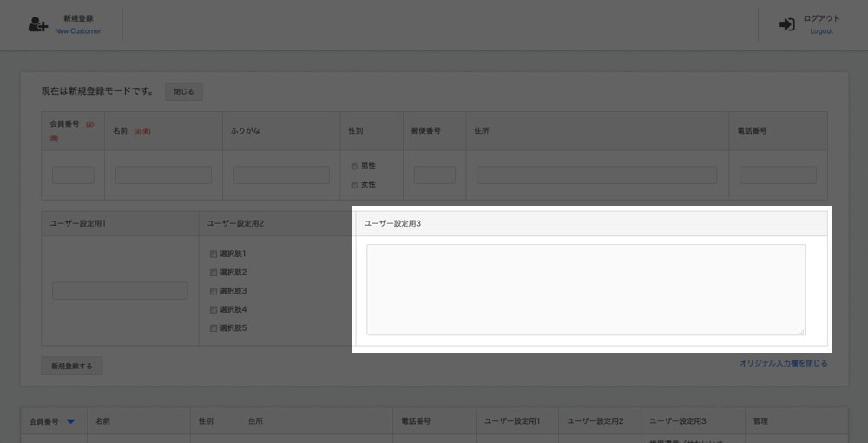Click the 会員番号 input field

(x=73, y=175)
